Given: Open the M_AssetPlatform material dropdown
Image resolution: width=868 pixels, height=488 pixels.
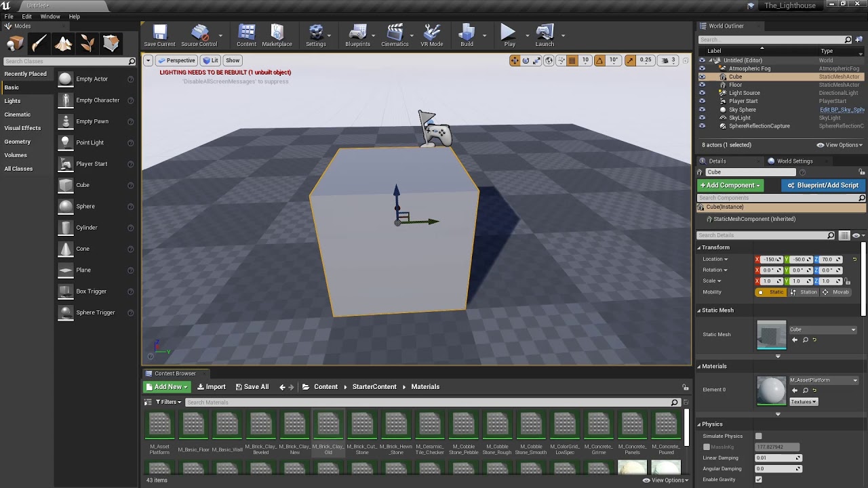Looking at the screenshot, I should pyautogui.click(x=824, y=380).
